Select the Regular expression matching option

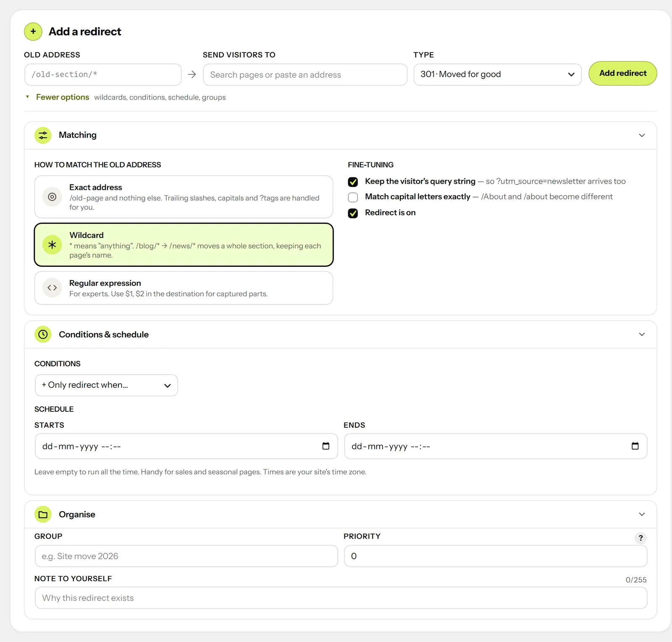184,288
